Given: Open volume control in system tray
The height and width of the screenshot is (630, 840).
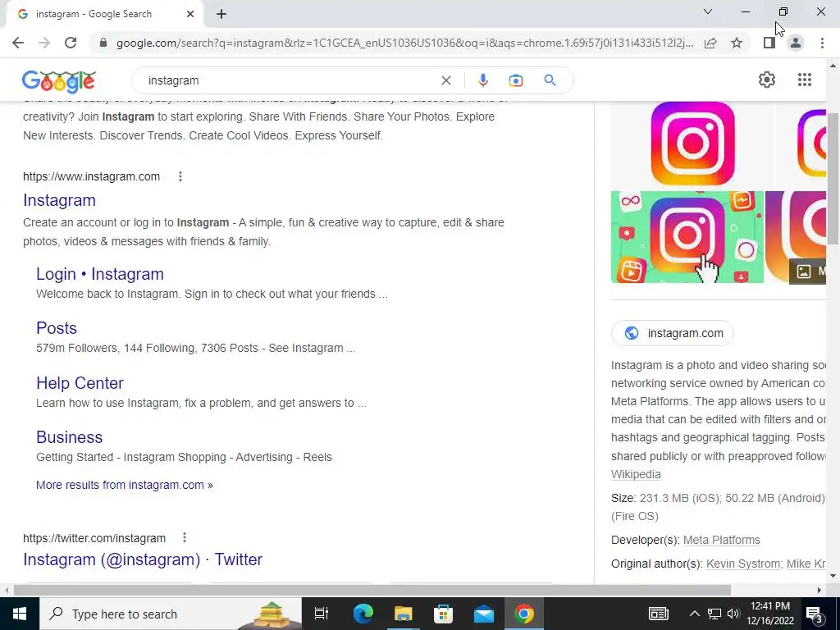Looking at the screenshot, I should pyautogui.click(x=733, y=614).
